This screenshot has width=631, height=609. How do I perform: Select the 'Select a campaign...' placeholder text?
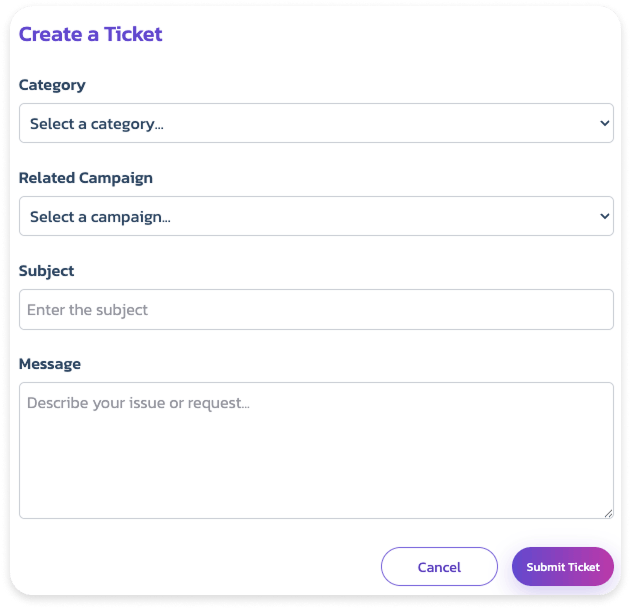click(100, 217)
